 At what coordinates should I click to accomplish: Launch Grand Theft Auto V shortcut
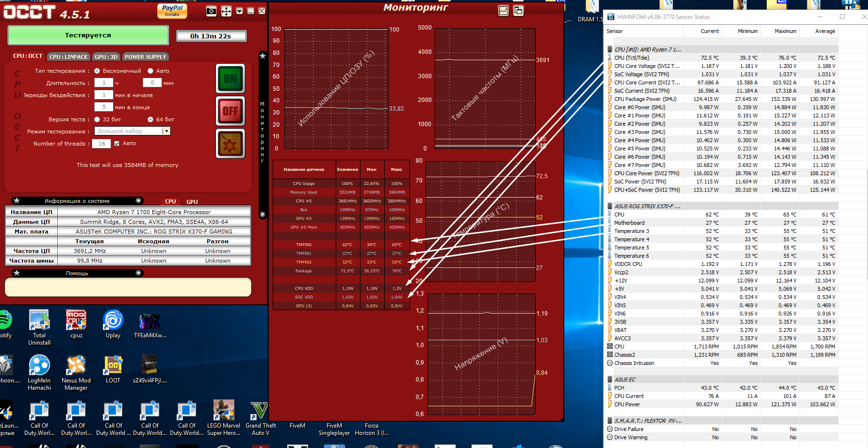coord(261,418)
